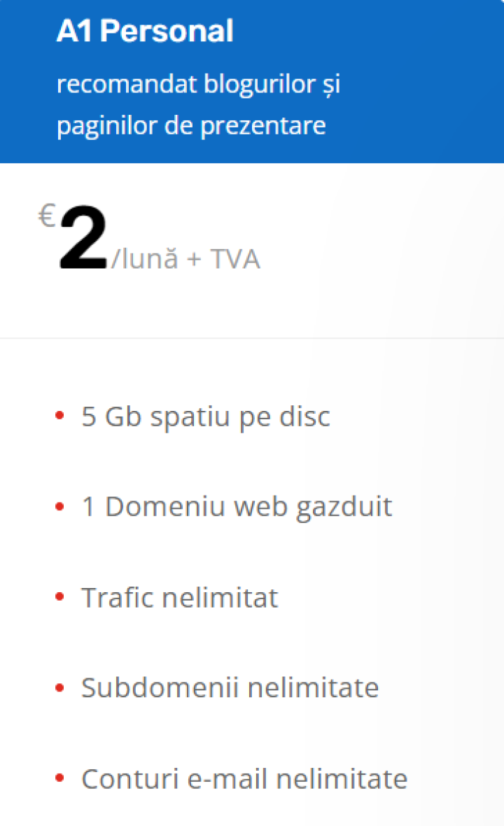Image resolution: width=504 pixels, height=826 pixels.
Task: Click "paginilor de prezentare" subtitle line
Action: 191,127
